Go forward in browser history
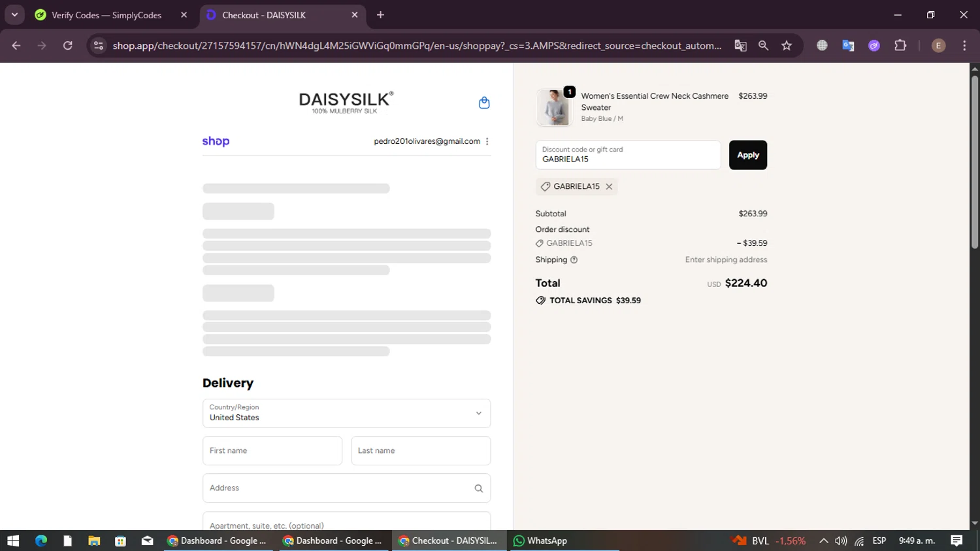The height and width of the screenshot is (551, 980). point(42,46)
